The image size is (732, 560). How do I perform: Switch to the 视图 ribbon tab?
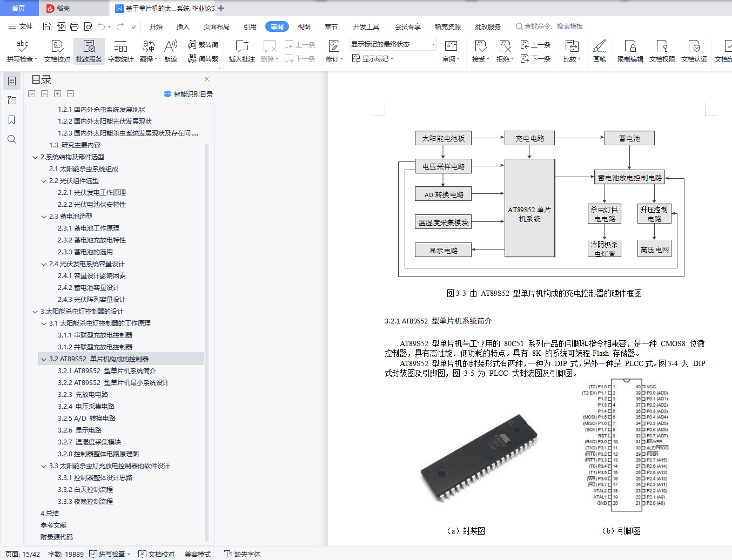coord(304,26)
